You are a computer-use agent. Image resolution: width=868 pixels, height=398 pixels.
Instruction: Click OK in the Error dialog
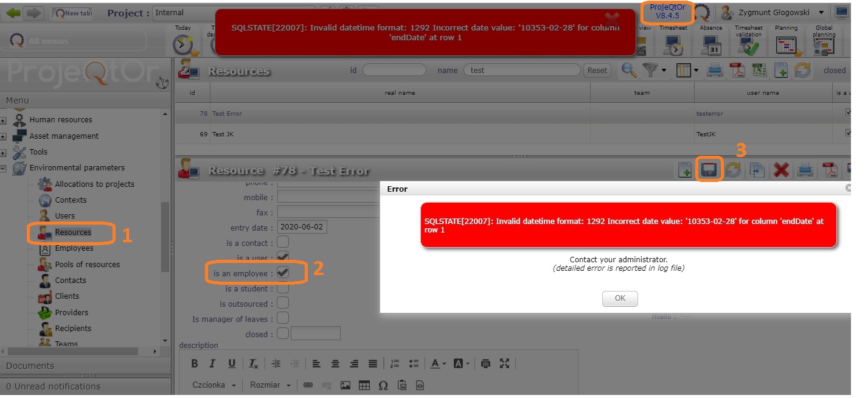(x=620, y=298)
